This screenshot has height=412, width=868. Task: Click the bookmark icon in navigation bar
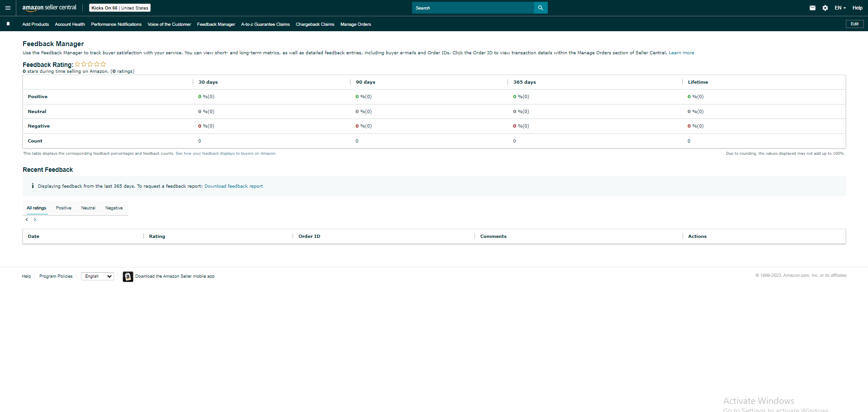coord(8,24)
